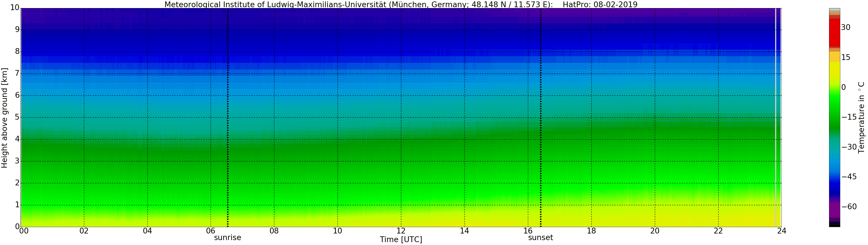Click the height axis tick label '5'
Screen dimensions: 868x245
point(17,117)
